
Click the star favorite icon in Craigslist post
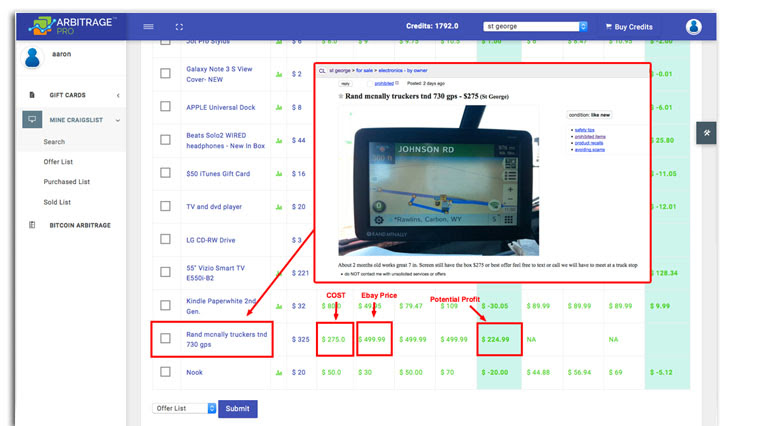341,96
